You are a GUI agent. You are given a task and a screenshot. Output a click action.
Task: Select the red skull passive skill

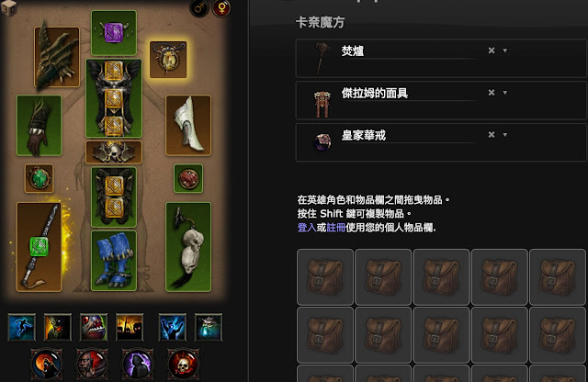point(183,364)
